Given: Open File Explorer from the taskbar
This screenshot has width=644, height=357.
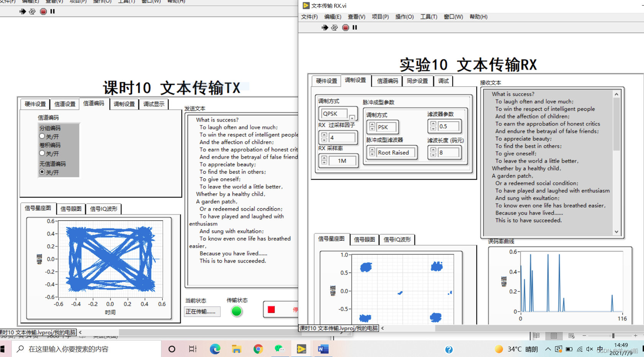Looking at the screenshot, I should [x=236, y=349].
